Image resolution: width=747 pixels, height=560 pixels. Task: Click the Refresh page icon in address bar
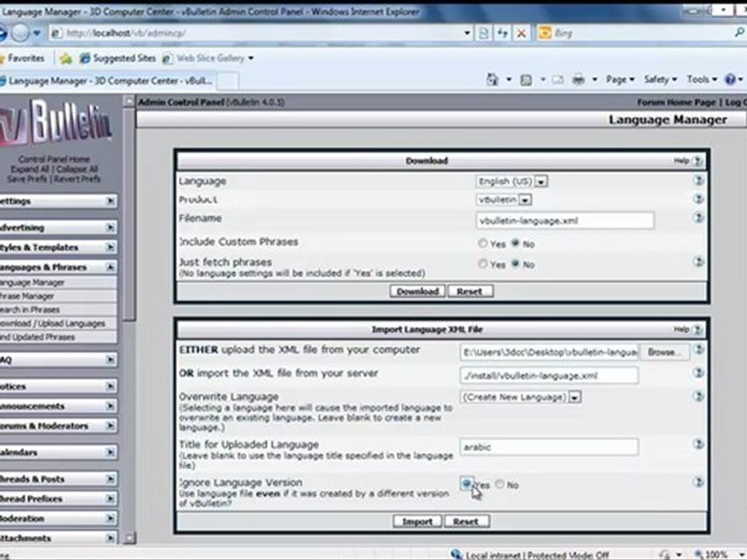click(x=503, y=33)
